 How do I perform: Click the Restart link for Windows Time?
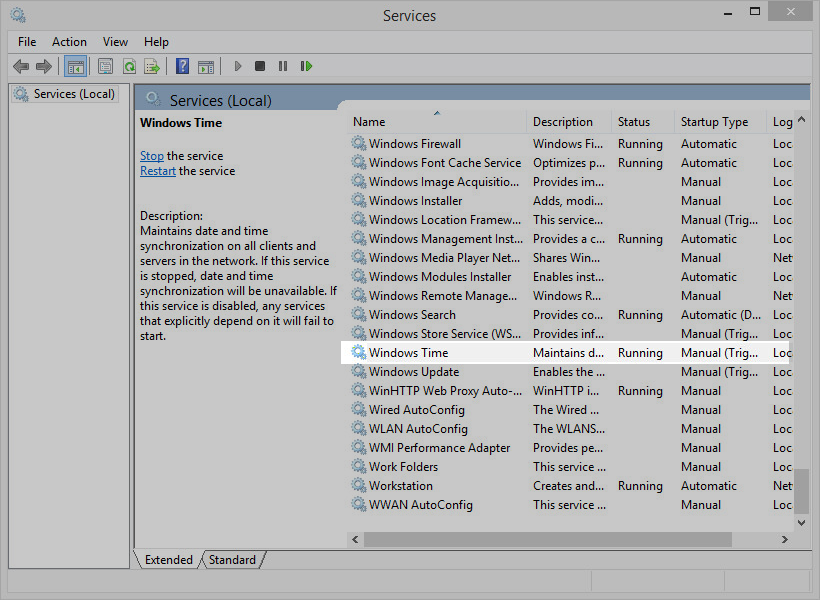pos(157,170)
